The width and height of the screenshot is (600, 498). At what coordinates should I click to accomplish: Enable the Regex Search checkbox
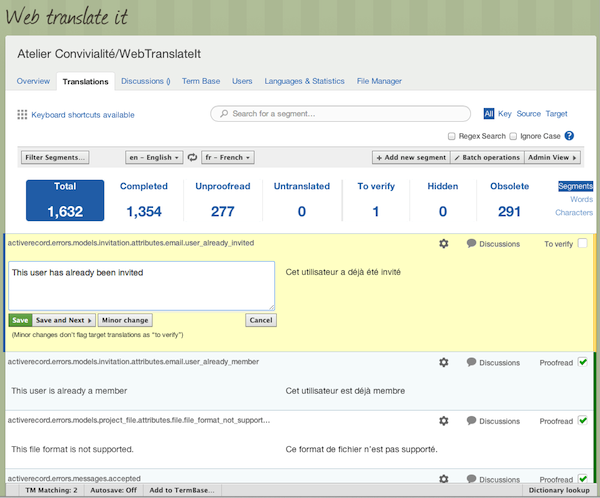point(452,136)
